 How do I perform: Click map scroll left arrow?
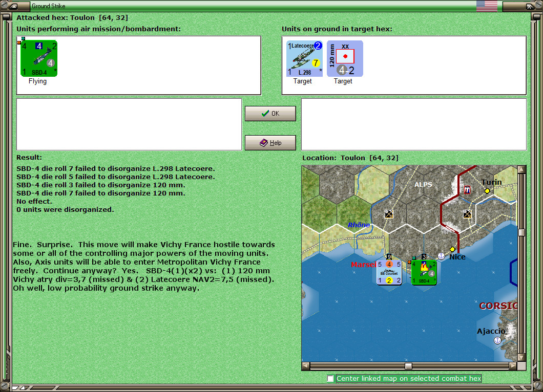[306, 366]
